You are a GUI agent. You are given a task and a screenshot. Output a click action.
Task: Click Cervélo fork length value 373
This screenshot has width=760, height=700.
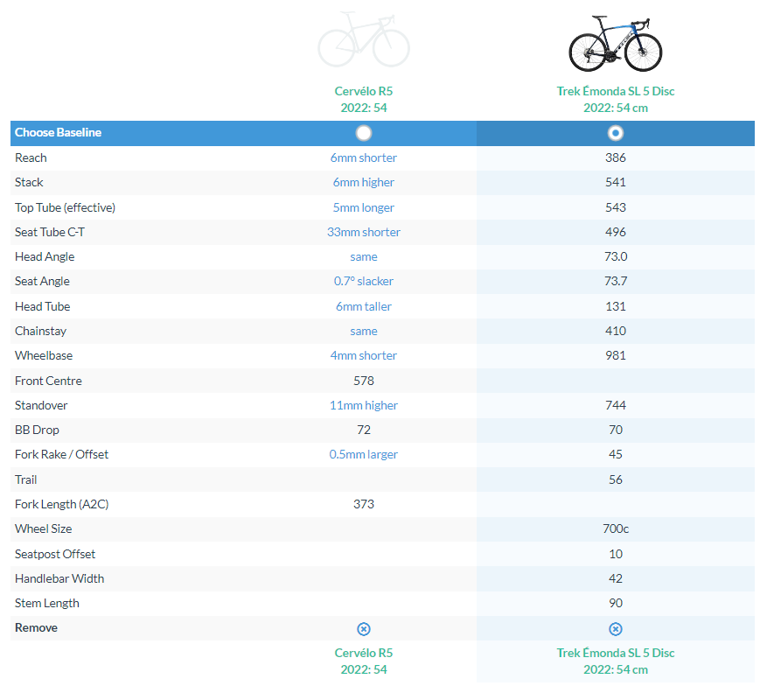[364, 505]
